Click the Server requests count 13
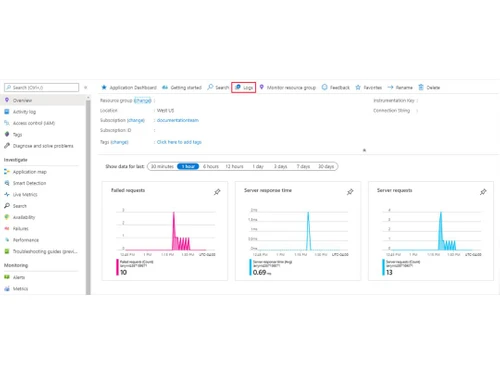 coord(389,272)
